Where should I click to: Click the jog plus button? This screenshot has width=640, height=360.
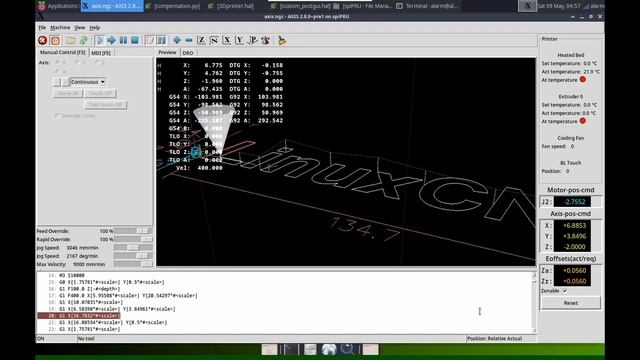point(65,82)
